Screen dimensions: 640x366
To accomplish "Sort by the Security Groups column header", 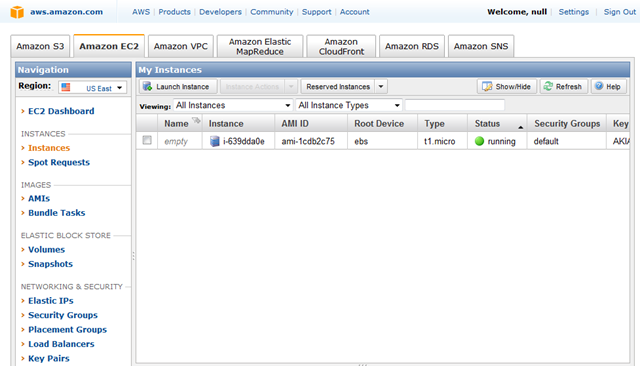I will coord(567,124).
